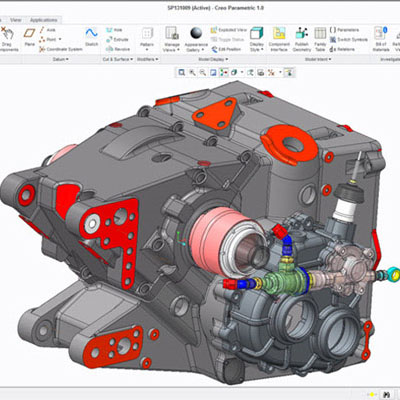This screenshot has height=400, width=400.
Task: Open the Display Style dropdown
Action: tap(257, 39)
